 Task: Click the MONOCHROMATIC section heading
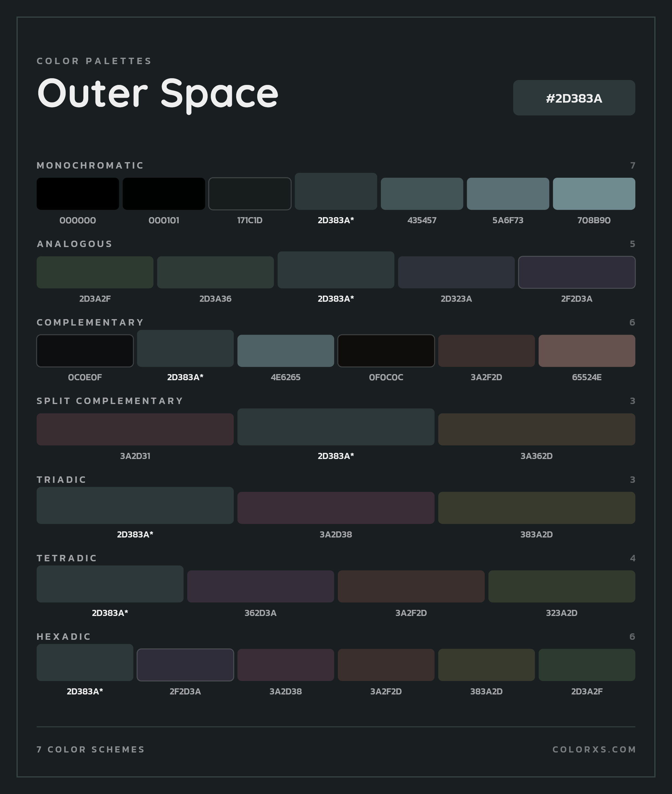coord(90,165)
